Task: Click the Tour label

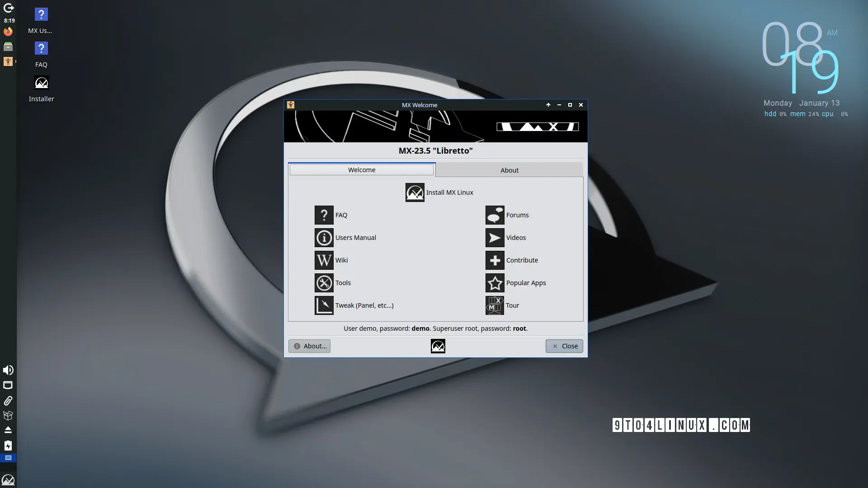Action: [512, 305]
